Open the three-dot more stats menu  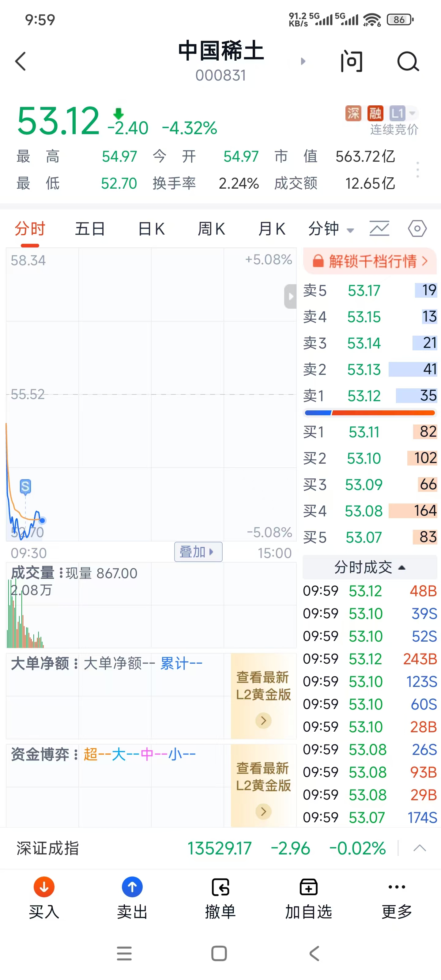417,170
